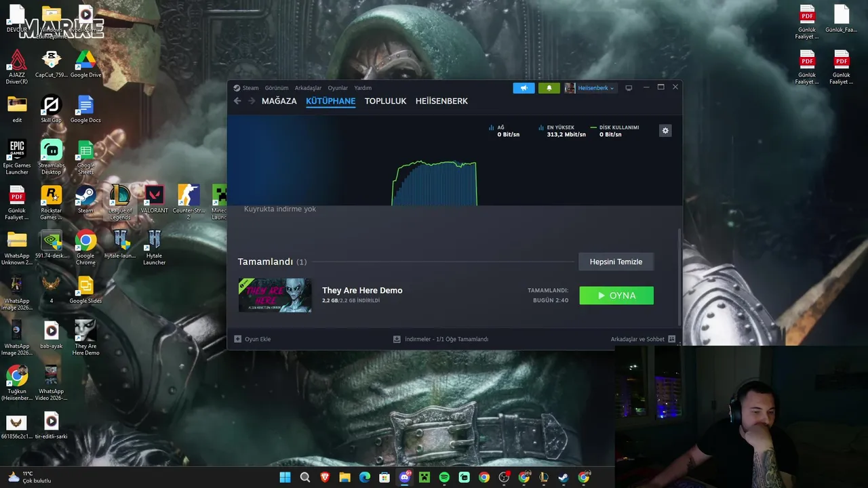Open the Steam menu

coord(246,88)
